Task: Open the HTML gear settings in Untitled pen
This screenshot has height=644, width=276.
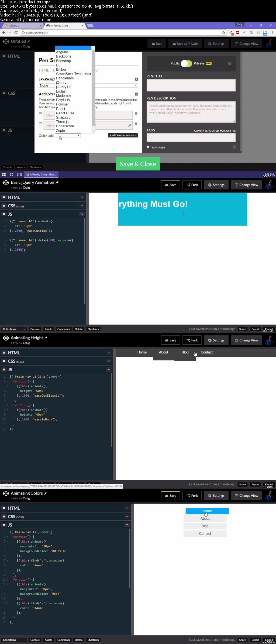Action: click(x=4, y=56)
